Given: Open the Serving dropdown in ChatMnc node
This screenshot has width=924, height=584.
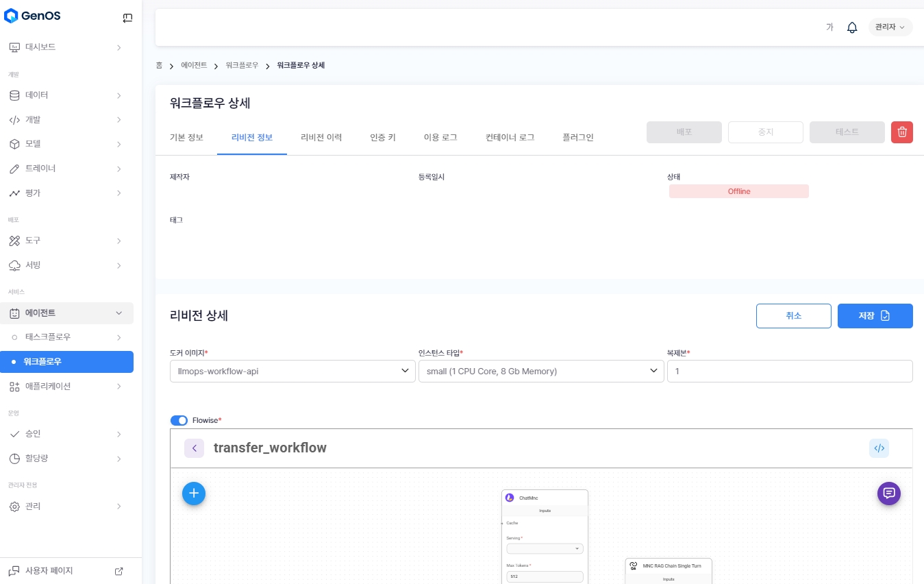Looking at the screenshot, I should (x=545, y=549).
